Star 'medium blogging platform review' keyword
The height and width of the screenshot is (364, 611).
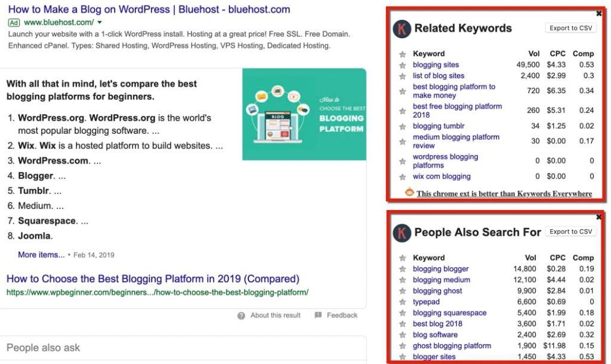(403, 141)
